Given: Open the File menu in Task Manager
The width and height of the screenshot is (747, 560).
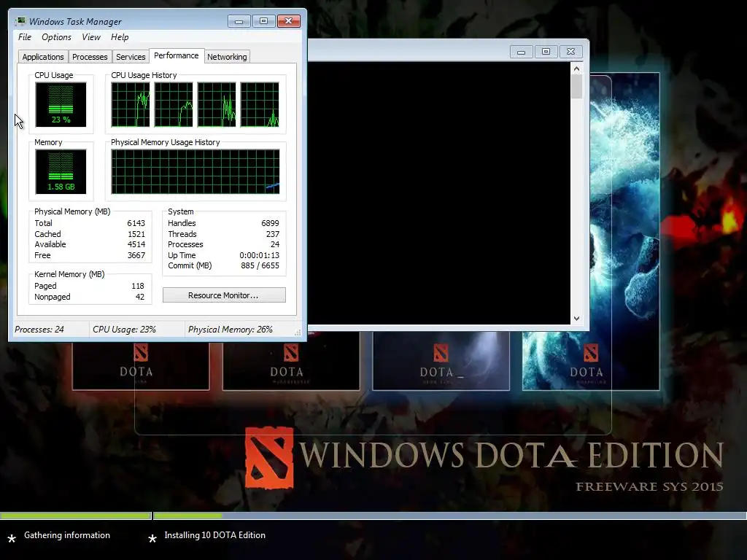Looking at the screenshot, I should pos(25,37).
